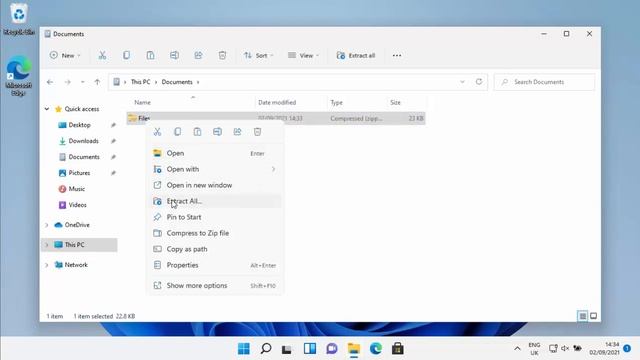The height and width of the screenshot is (360, 640).
Task: Go up one folder level
Action: pyautogui.click(x=97, y=82)
